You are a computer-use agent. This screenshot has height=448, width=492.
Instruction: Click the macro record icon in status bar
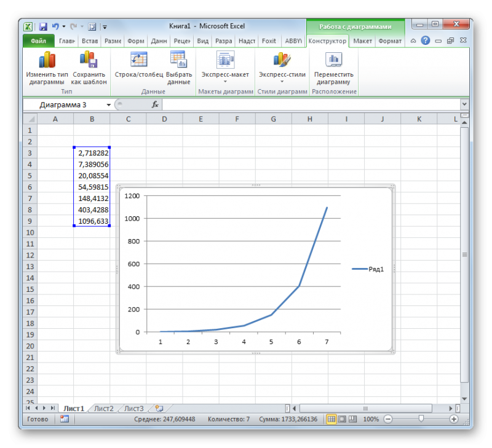[x=65, y=419]
